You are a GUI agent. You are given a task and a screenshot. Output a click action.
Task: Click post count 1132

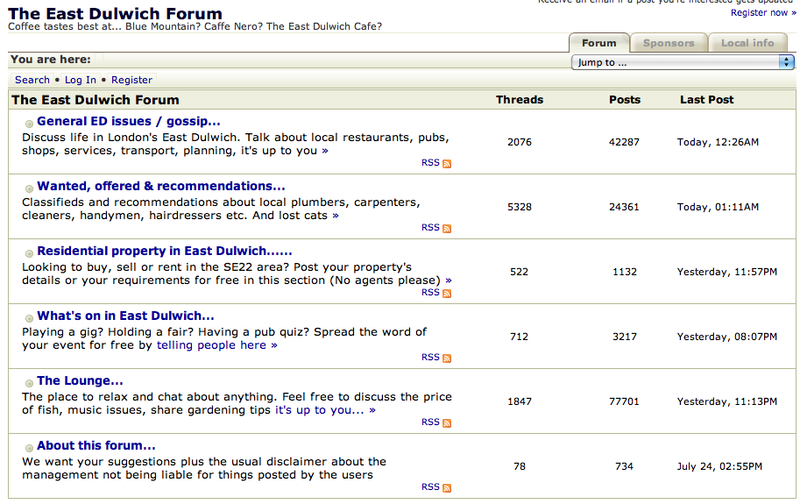624,272
